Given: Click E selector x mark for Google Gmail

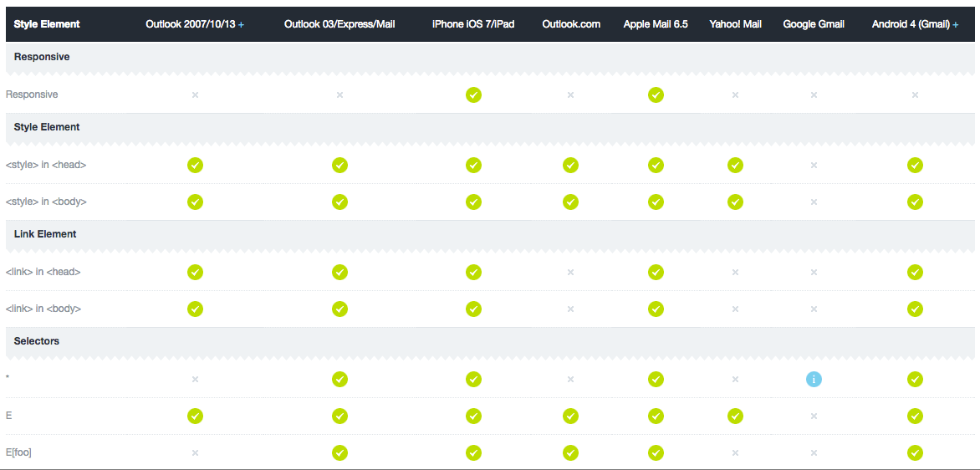Looking at the screenshot, I should coord(814,416).
